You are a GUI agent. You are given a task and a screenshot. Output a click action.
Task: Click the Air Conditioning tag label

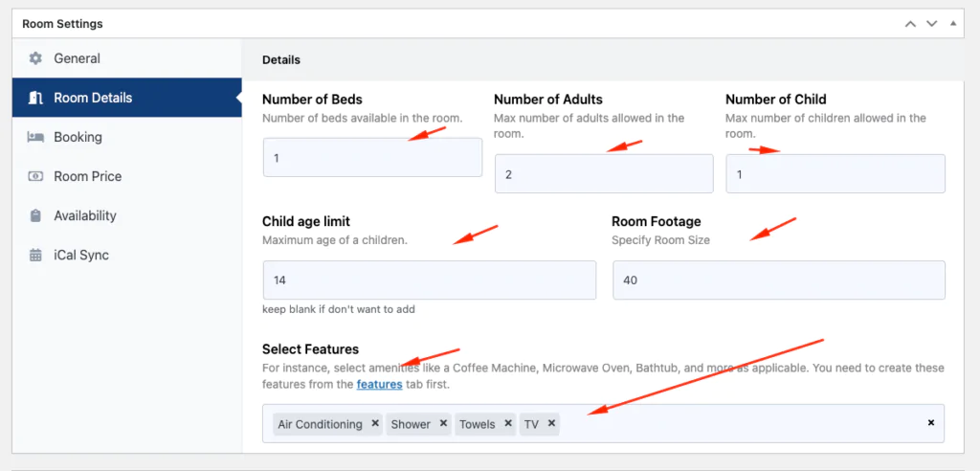pyautogui.click(x=320, y=424)
